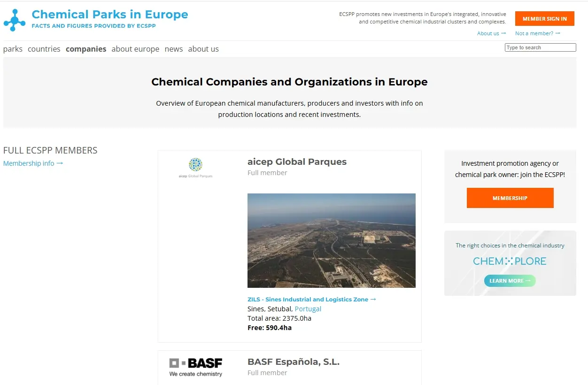Open the Membership info link
Image resolution: width=588 pixels, height=385 pixels.
33,163
